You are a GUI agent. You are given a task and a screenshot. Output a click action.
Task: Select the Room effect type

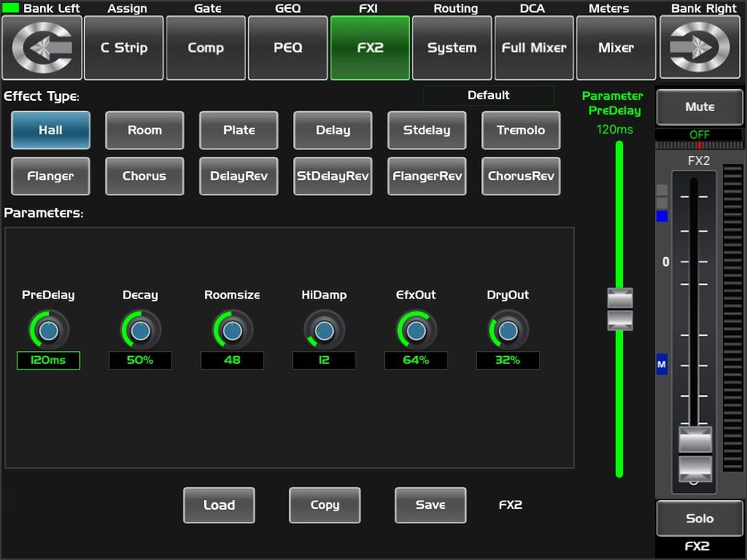click(x=145, y=130)
